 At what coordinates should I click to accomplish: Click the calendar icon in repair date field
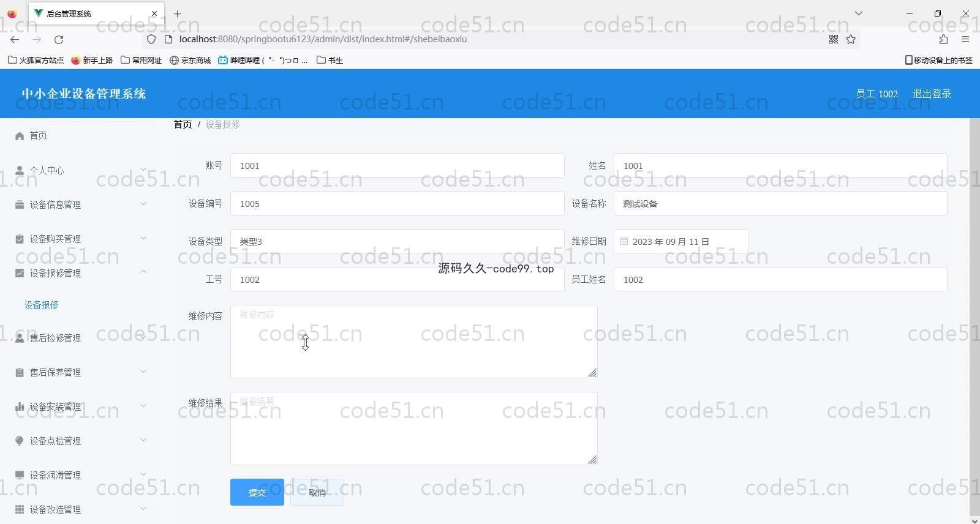[624, 242]
